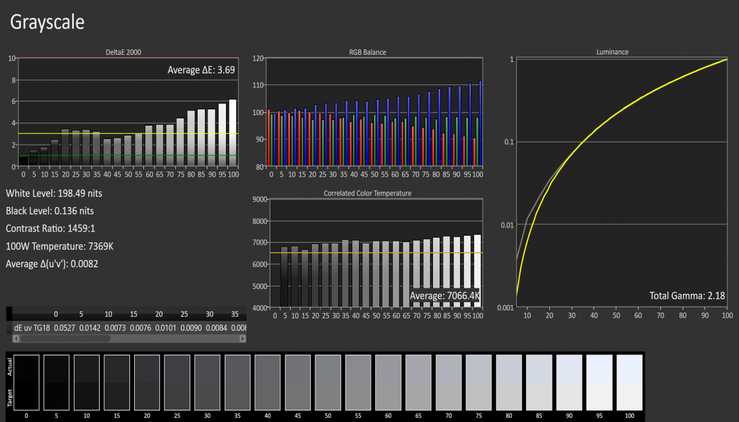Image resolution: width=739 pixels, height=422 pixels.
Task: Select the grayscale swatch labeled 55
Action: (358, 382)
